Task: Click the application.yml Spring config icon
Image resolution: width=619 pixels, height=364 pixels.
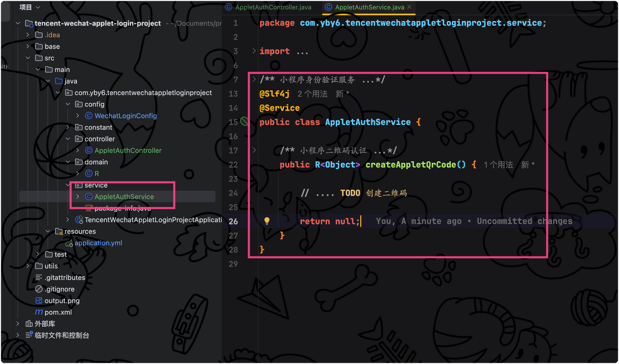Action: (x=69, y=243)
